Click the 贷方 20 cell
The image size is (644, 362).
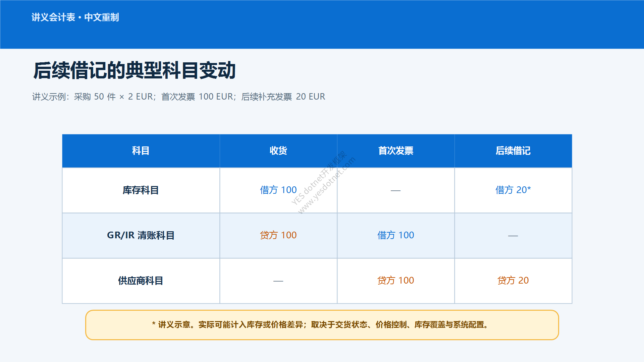[513, 281]
